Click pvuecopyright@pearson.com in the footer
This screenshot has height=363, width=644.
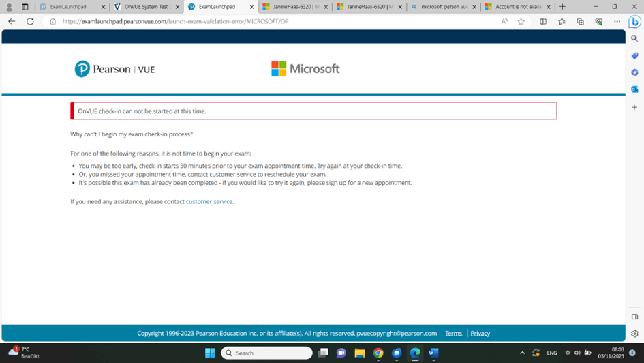click(x=397, y=334)
